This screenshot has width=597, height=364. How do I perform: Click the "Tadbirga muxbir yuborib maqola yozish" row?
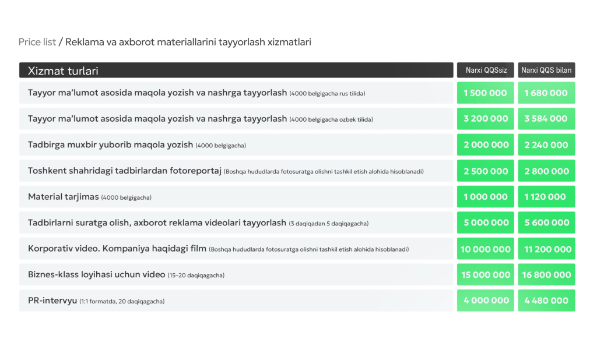point(236,145)
